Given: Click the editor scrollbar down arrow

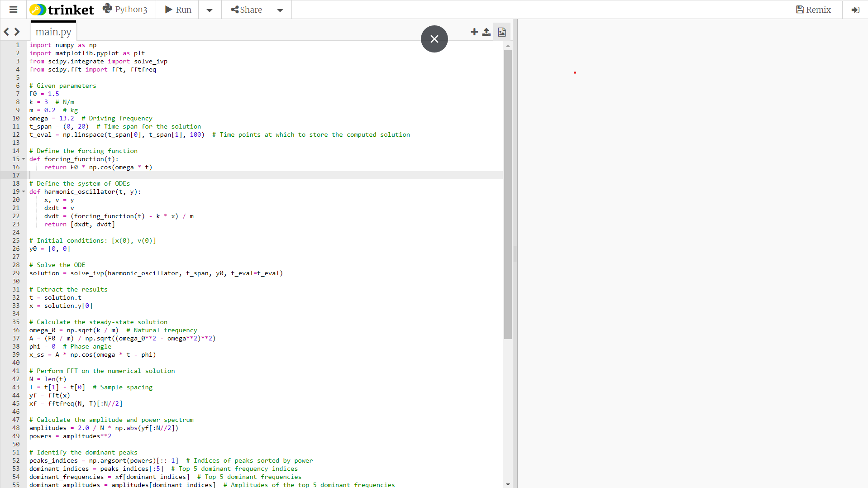Looking at the screenshot, I should [507, 484].
